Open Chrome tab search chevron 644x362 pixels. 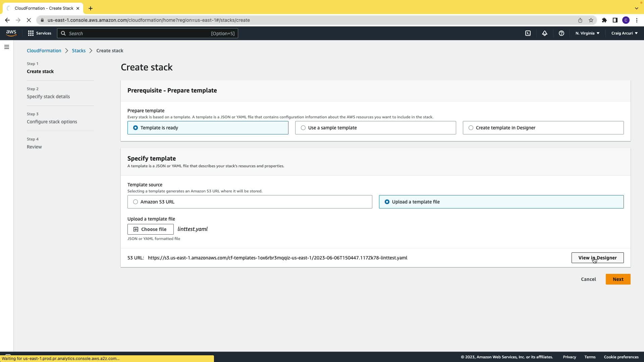pos(636,8)
